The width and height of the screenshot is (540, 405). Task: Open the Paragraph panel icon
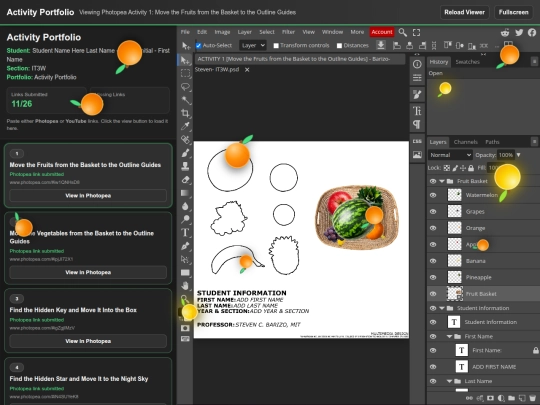(417, 124)
